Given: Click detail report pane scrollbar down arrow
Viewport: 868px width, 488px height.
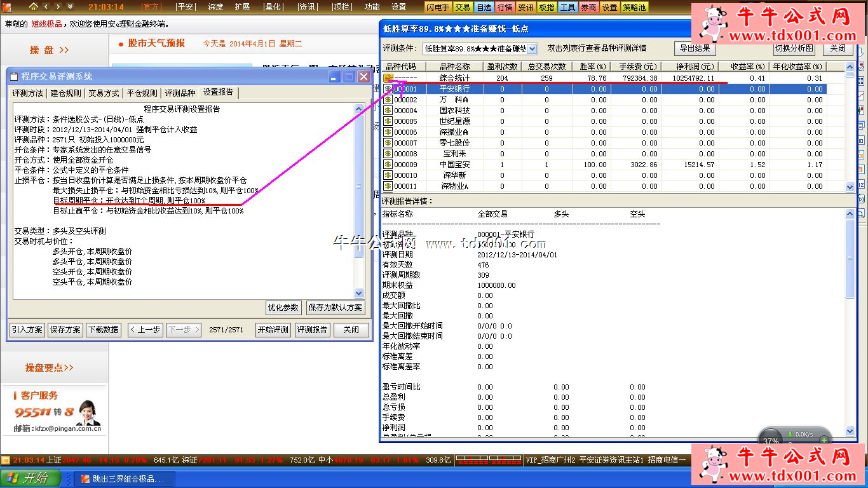Looking at the screenshot, I should [850, 431].
